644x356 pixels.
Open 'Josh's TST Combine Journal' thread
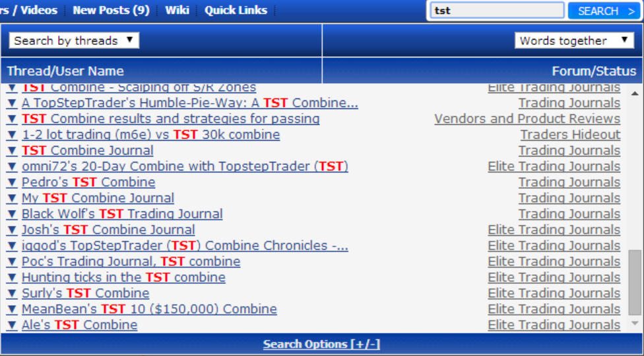point(108,230)
